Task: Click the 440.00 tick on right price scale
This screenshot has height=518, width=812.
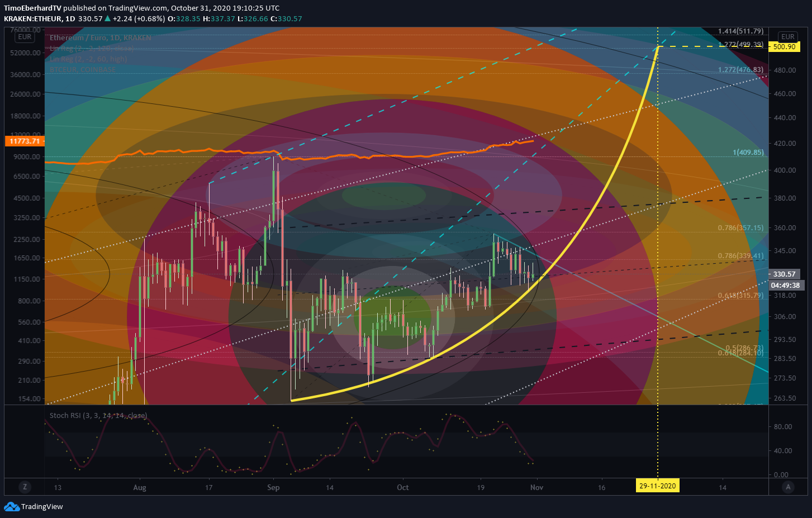Action: 785,118
